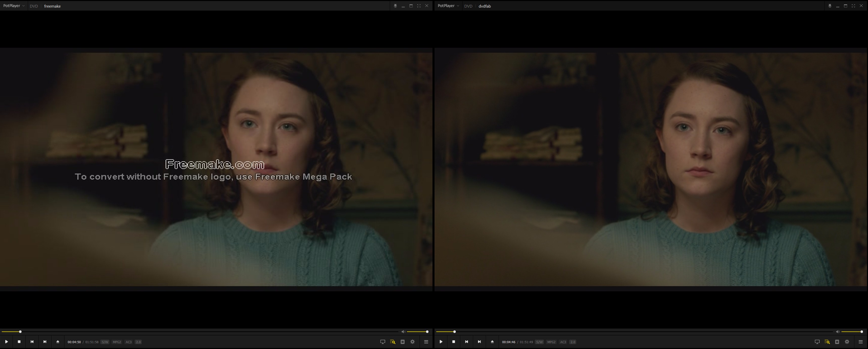The image size is (868, 349).
Task: Click previous chapter button in dvdfab player
Action: pos(466,342)
